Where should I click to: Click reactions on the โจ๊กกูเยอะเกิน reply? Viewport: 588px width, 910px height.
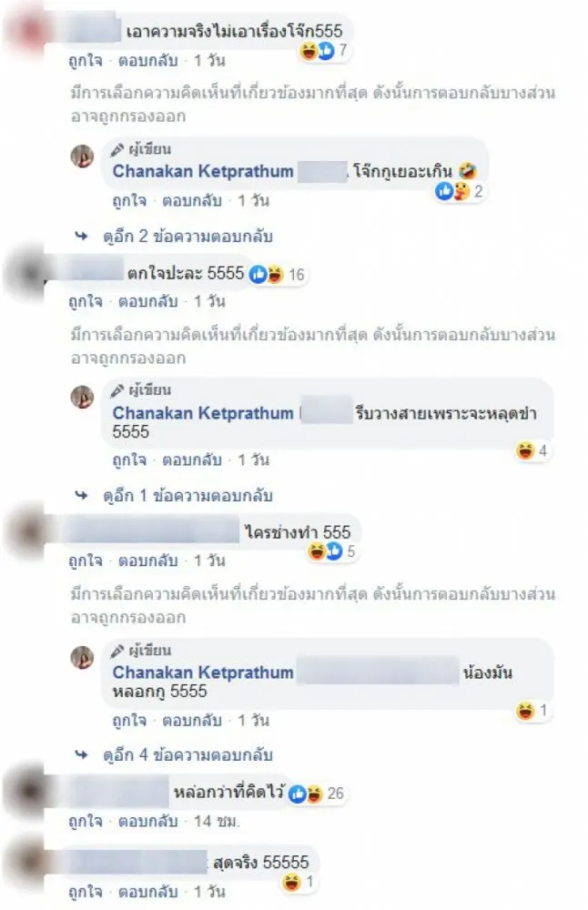(459, 191)
